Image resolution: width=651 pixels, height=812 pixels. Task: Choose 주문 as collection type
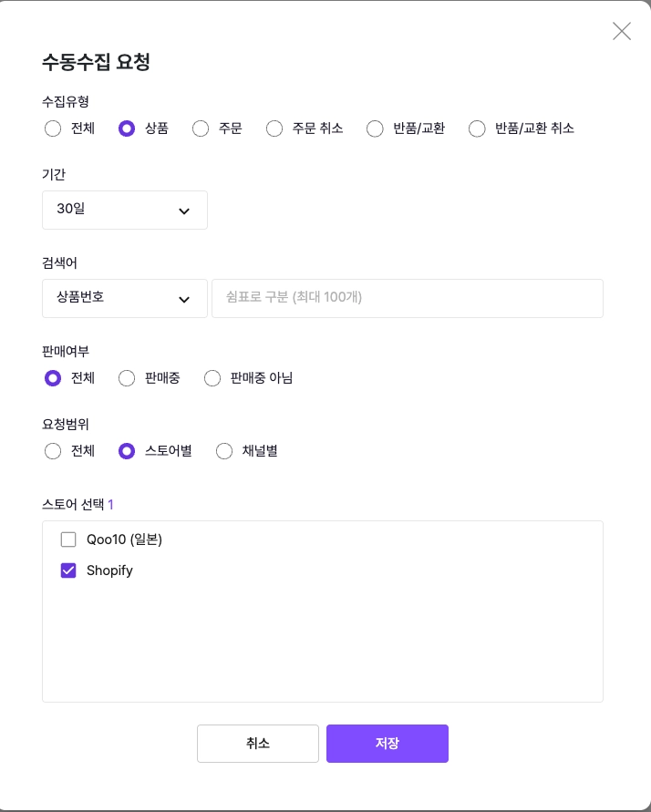point(201,128)
